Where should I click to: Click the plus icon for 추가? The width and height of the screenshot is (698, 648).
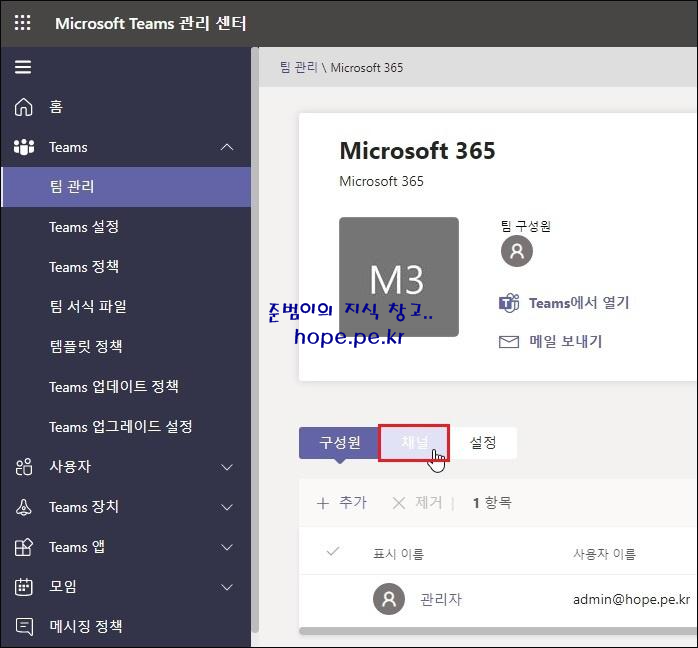coord(323,503)
